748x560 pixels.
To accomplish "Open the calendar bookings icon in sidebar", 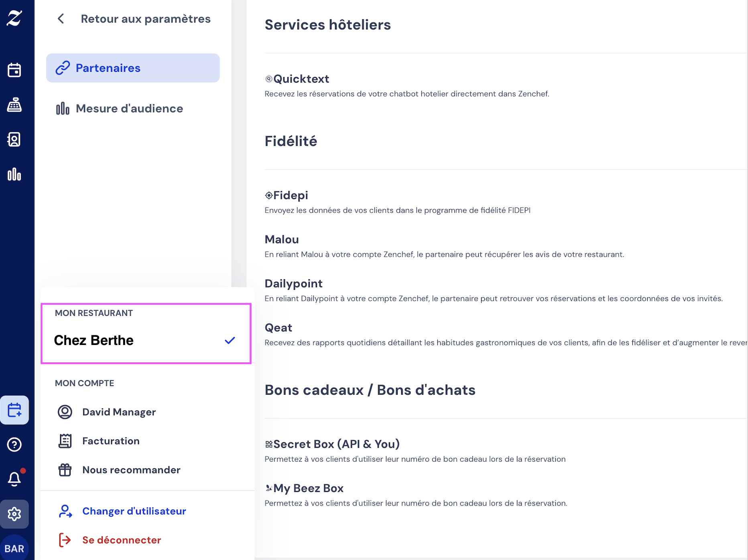I will pos(14,70).
